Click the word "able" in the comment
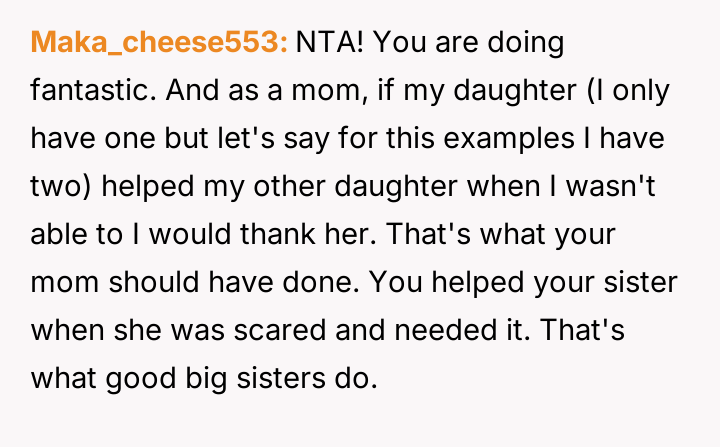The image size is (720, 447). pos(61,232)
